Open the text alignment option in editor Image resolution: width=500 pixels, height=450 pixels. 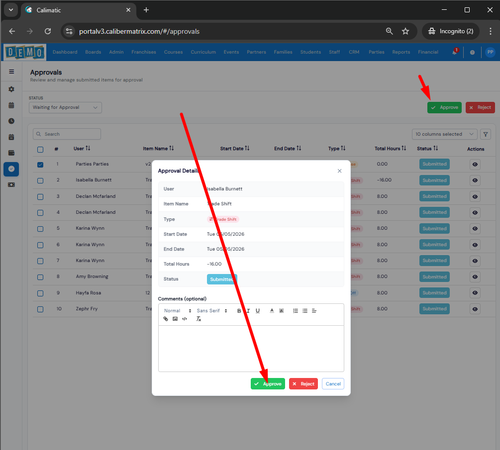(314, 311)
